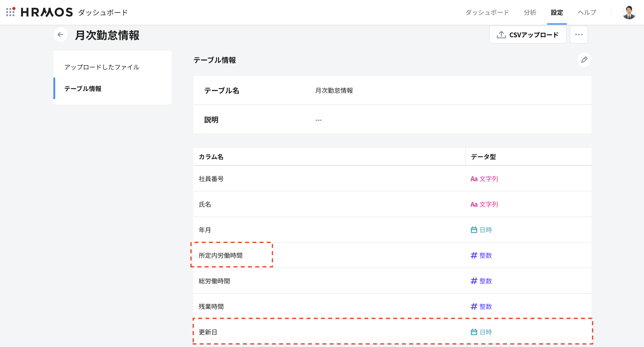Image resolution: width=644 pixels, height=347 pixels.
Task: Open the ダッシュボード navigation tab
Action: pyautogui.click(x=487, y=12)
